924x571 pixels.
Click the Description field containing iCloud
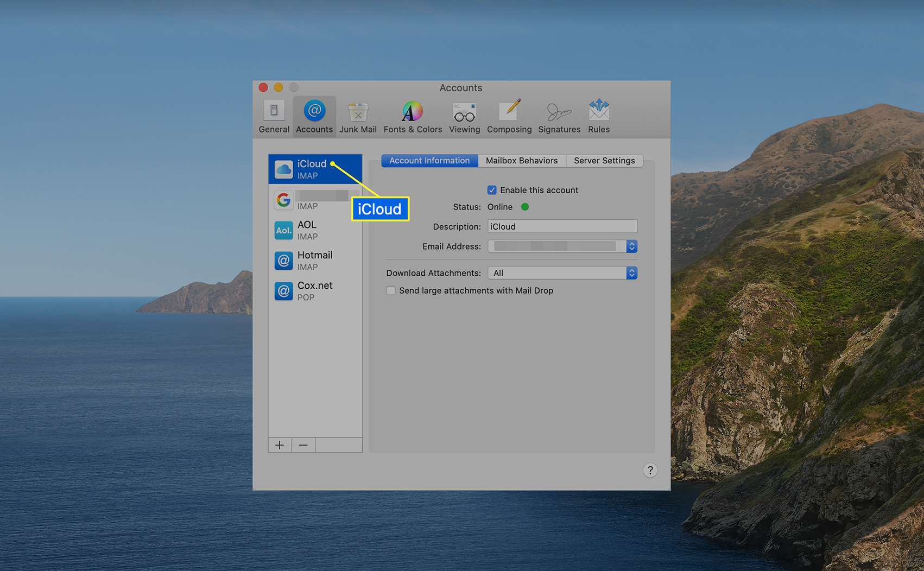tap(562, 226)
